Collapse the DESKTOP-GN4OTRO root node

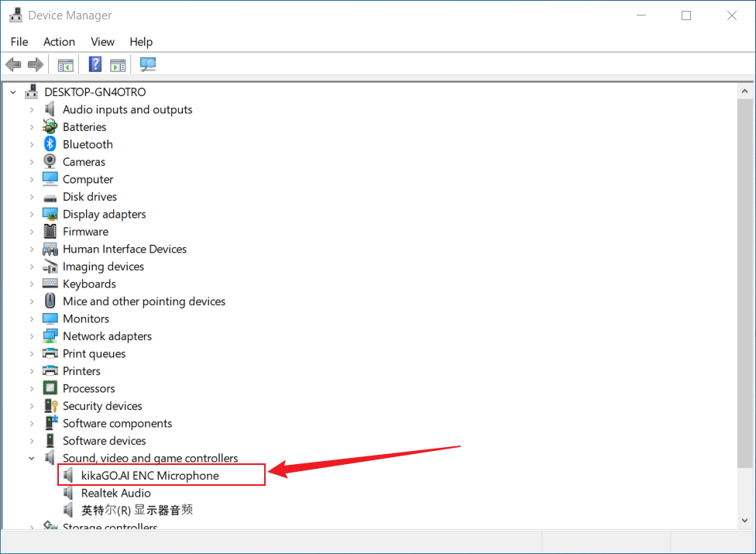[x=13, y=92]
